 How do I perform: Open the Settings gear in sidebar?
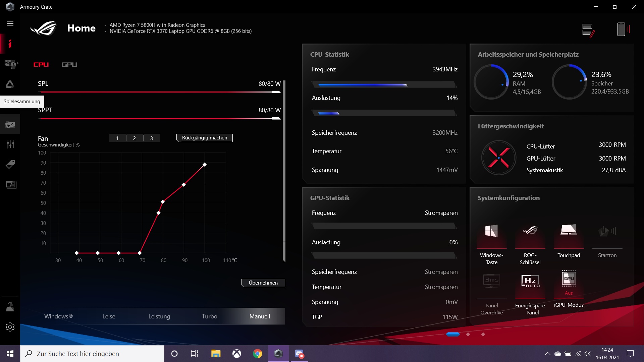coord(10,327)
